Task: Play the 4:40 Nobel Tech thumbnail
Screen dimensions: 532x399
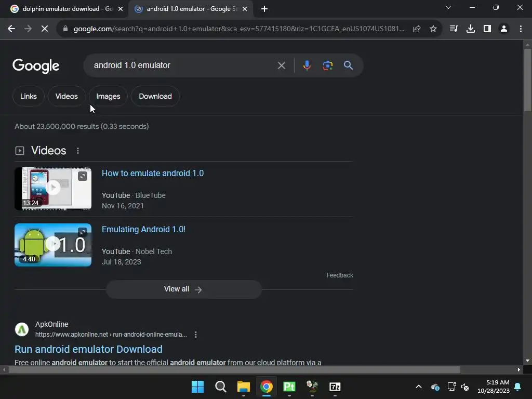Action: [53, 245]
